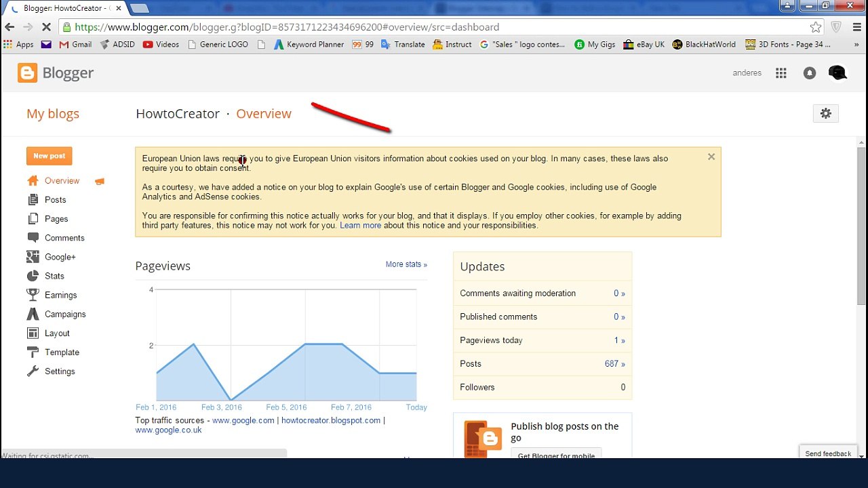This screenshot has height=488, width=868.
Task: Click the Pages sidebar icon
Action: click(33, 219)
